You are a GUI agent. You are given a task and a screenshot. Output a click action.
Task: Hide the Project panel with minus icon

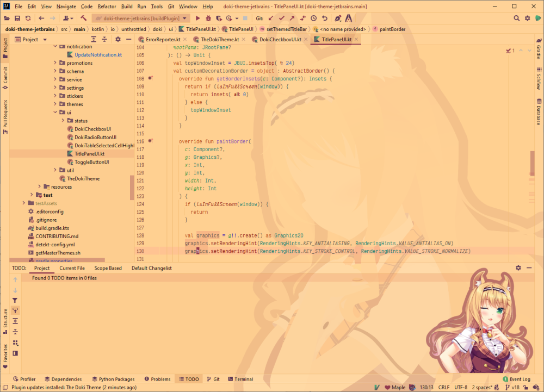129,40
